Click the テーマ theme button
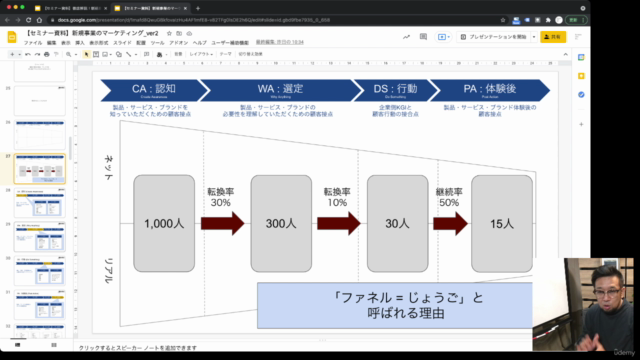The width and height of the screenshot is (640, 360). tap(225, 54)
